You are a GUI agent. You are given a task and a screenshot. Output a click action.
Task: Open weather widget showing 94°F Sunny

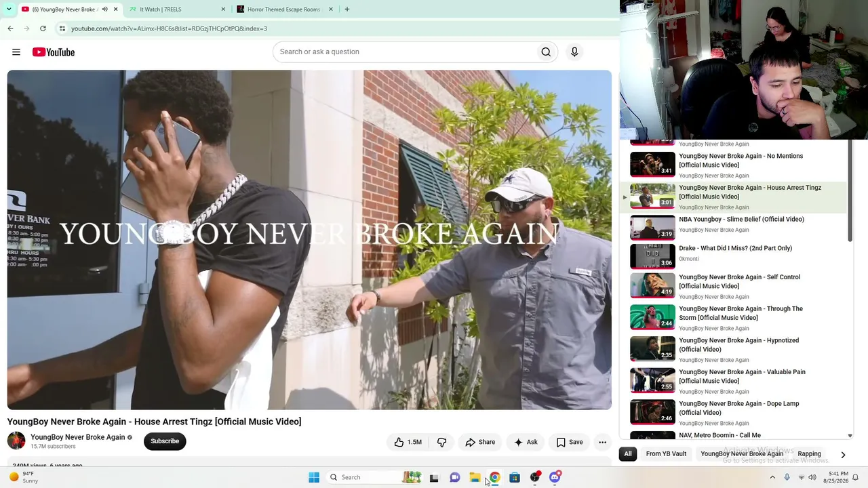click(x=24, y=477)
